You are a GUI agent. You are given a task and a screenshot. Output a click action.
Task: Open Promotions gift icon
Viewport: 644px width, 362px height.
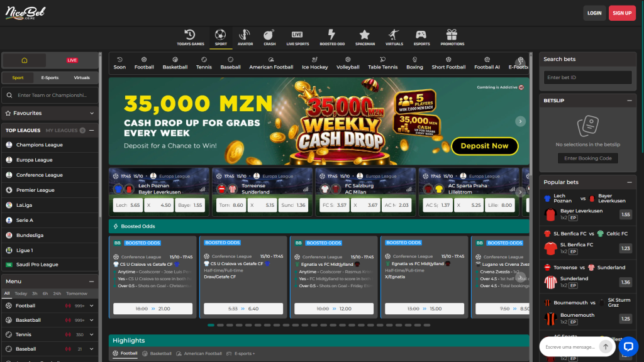click(452, 37)
